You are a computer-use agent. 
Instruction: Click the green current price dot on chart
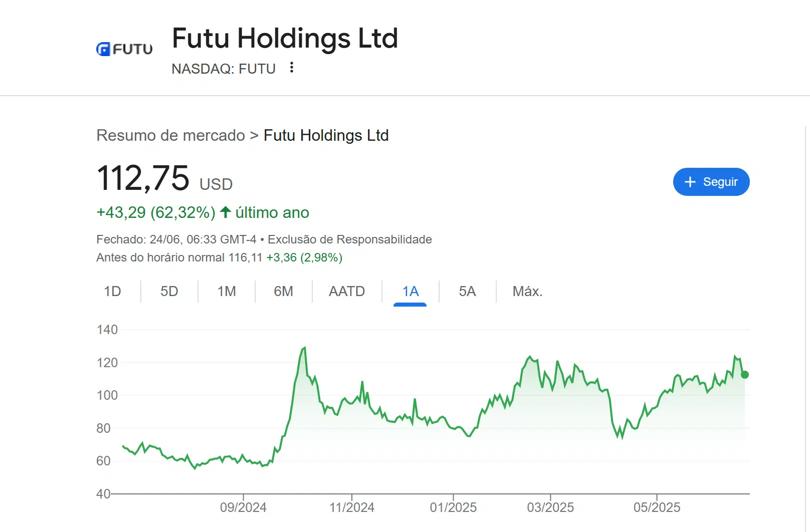[x=745, y=375]
